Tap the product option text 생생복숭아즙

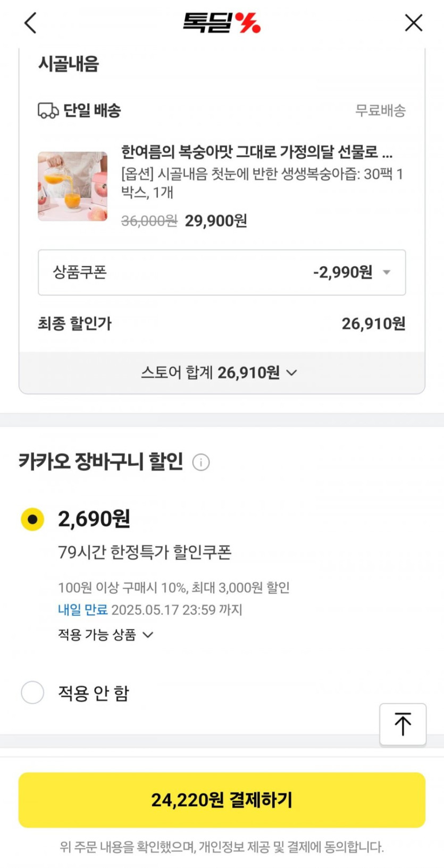262,183
